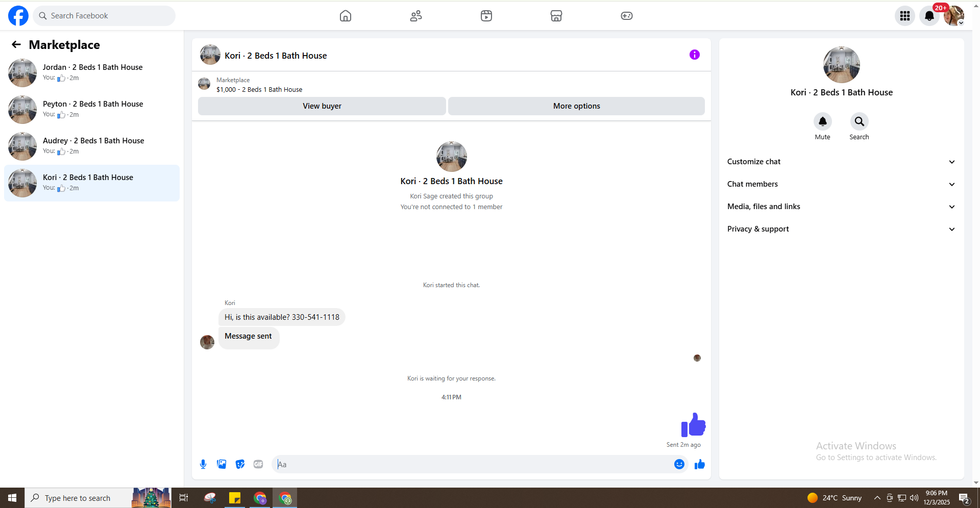The image size is (980, 508).
Task: Open the $1,000 - 2 Beds 1 Bath House listing
Action: point(259,90)
